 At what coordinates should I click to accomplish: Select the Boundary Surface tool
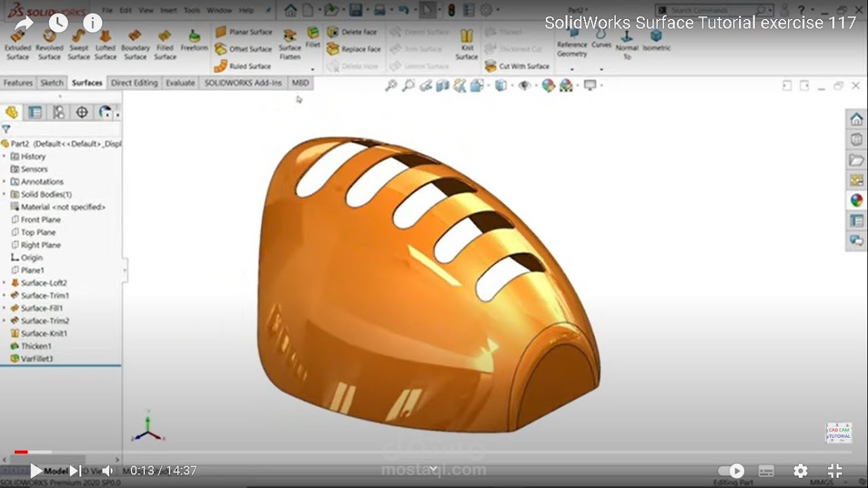(135, 45)
